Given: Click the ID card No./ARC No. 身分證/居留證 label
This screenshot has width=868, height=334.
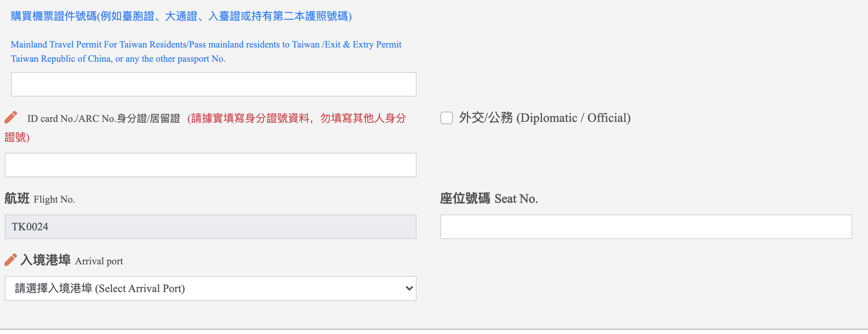Looking at the screenshot, I should 104,119.
